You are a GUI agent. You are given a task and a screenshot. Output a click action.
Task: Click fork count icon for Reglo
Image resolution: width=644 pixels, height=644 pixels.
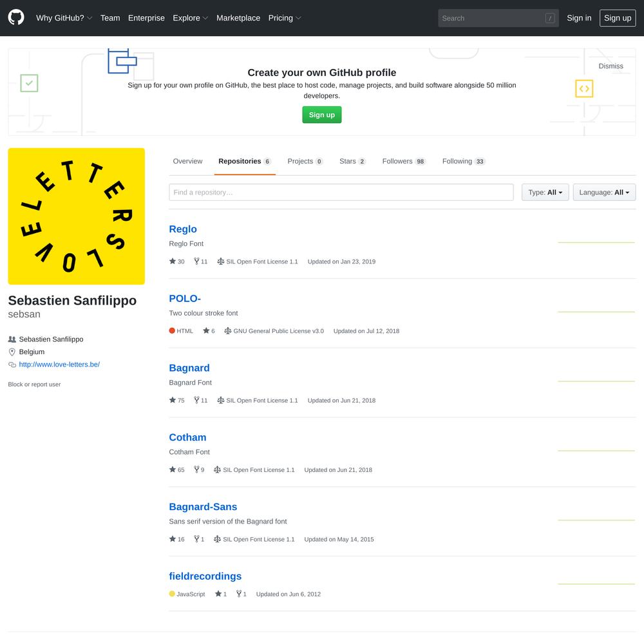pos(196,261)
